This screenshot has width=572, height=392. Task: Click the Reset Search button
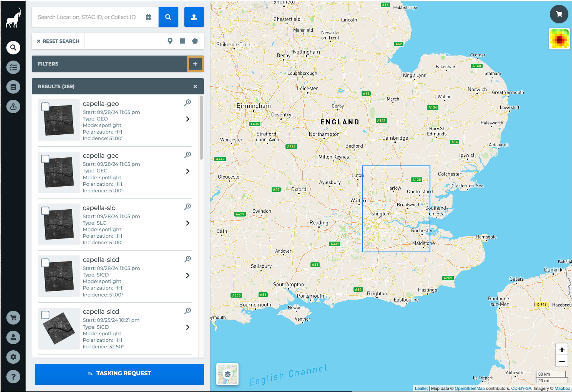[58, 41]
